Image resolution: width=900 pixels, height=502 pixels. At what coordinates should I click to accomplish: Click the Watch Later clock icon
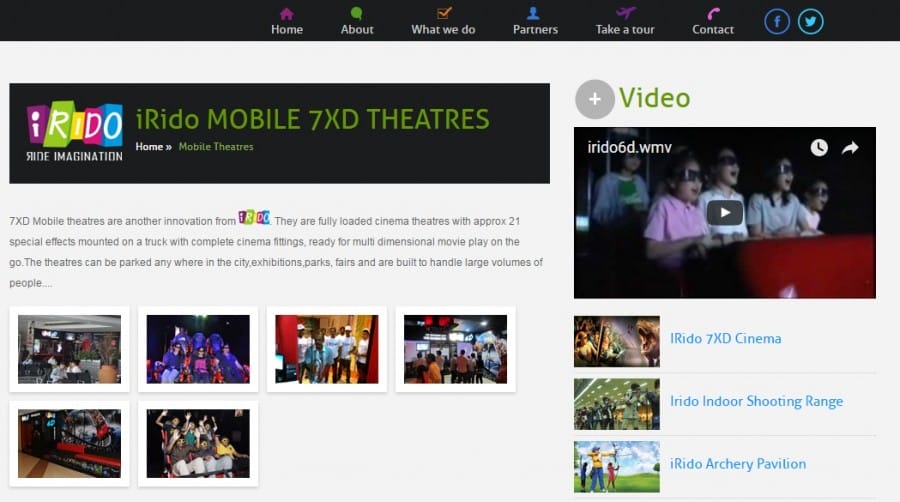[819, 148]
